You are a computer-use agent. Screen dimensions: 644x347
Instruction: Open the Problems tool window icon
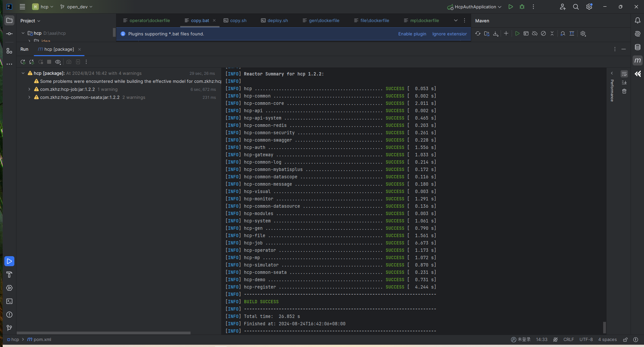click(x=9, y=315)
